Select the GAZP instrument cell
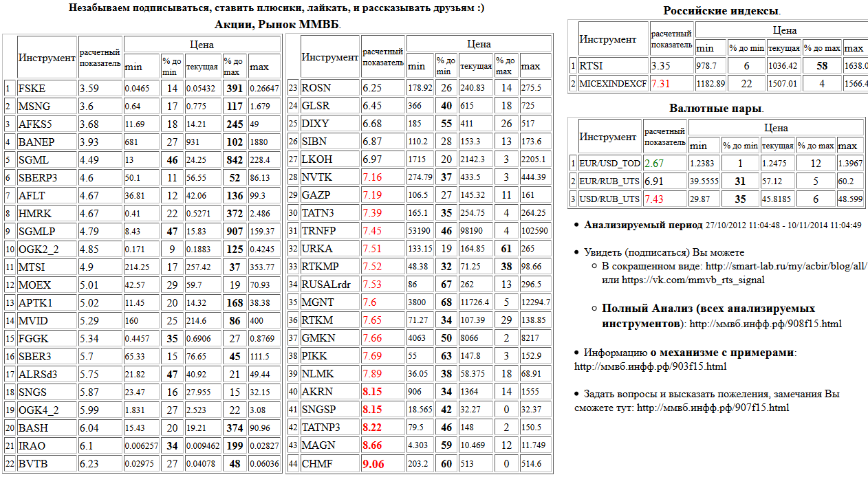This screenshot has height=477, width=868. click(x=316, y=195)
